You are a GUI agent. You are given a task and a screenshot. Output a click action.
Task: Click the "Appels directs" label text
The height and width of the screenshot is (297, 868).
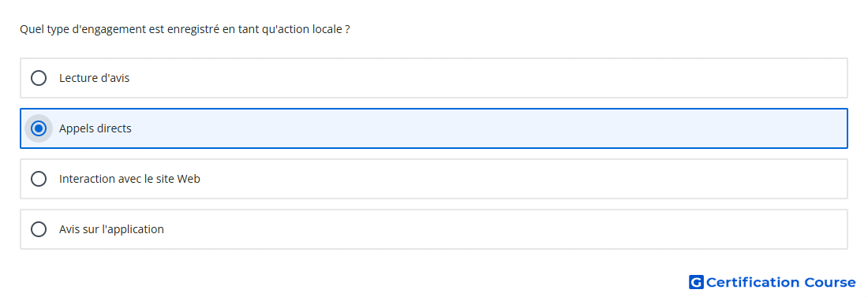(95, 128)
